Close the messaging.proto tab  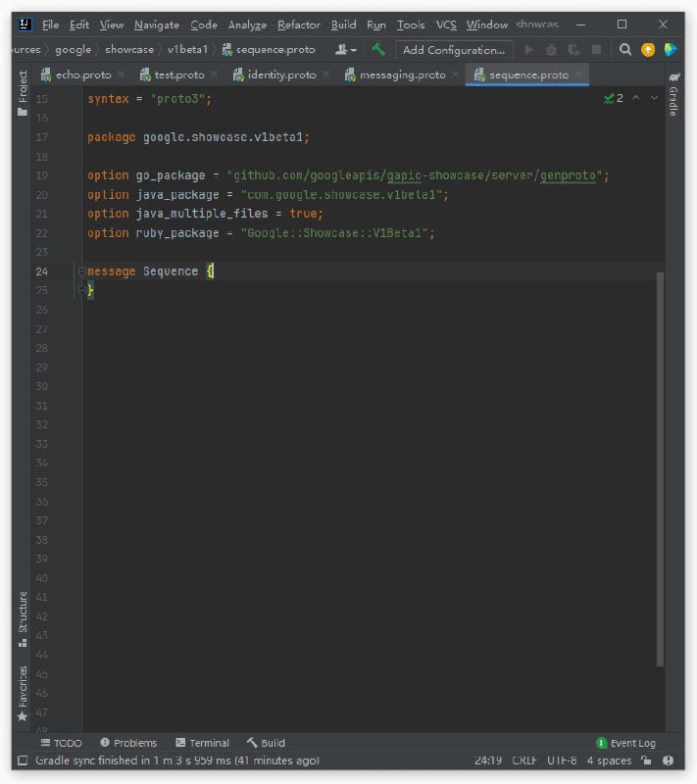456,74
